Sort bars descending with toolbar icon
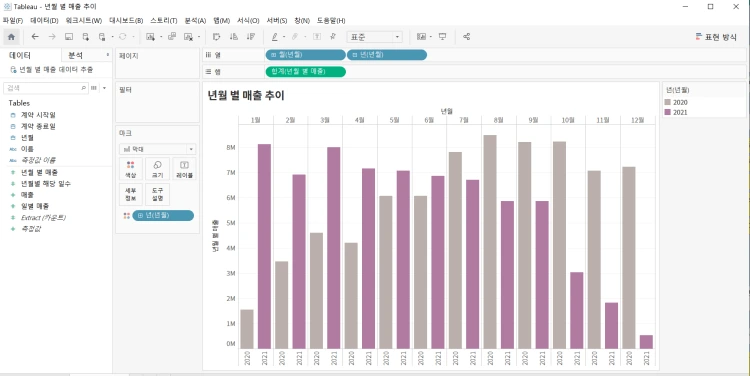Screen dimensions: 750x376 (251, 36)
